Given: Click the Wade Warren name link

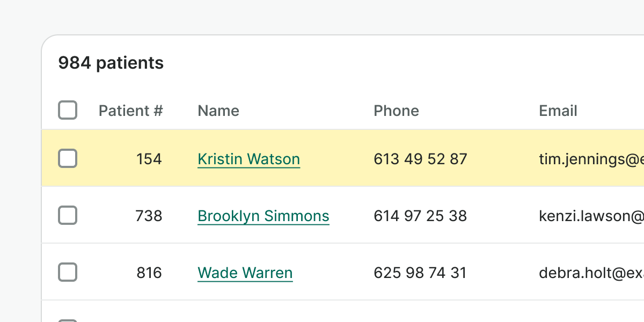Looking at the screenshot, I should pyautogui.click(x=245, y=273).
